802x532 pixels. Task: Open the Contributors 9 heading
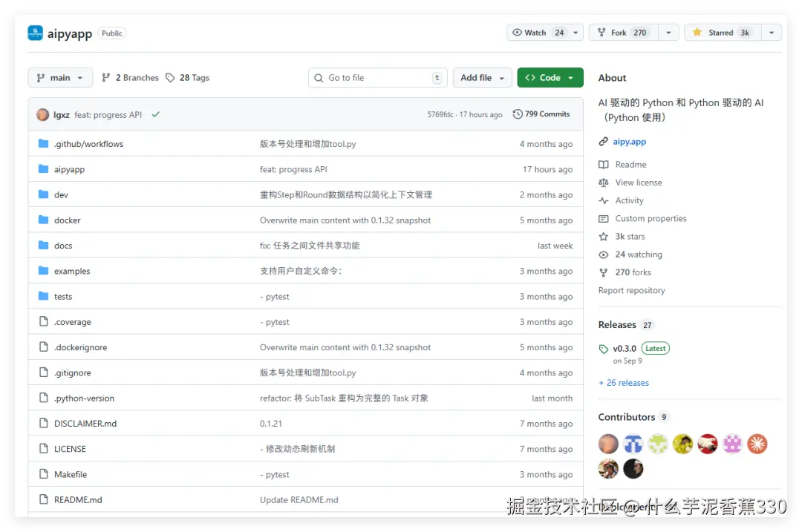633,417
